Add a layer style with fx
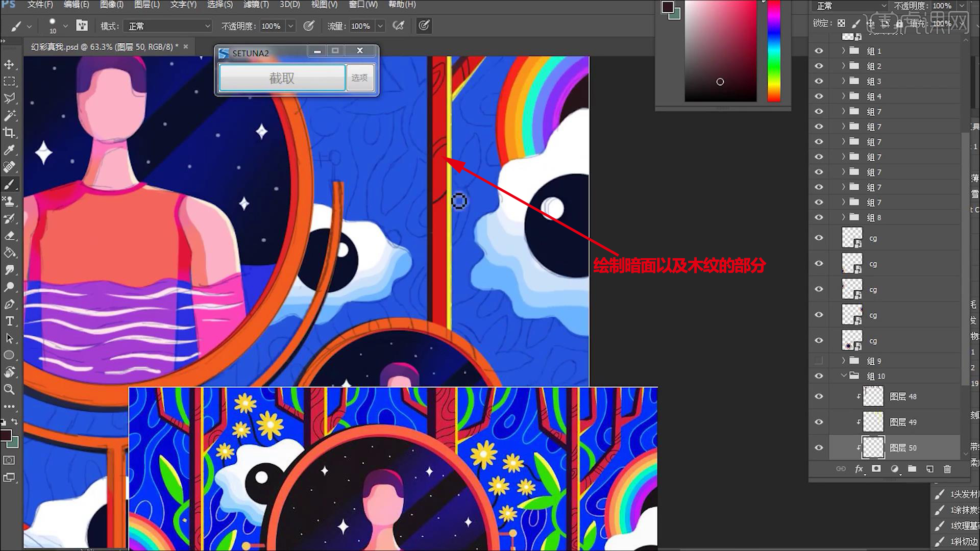 859,469
